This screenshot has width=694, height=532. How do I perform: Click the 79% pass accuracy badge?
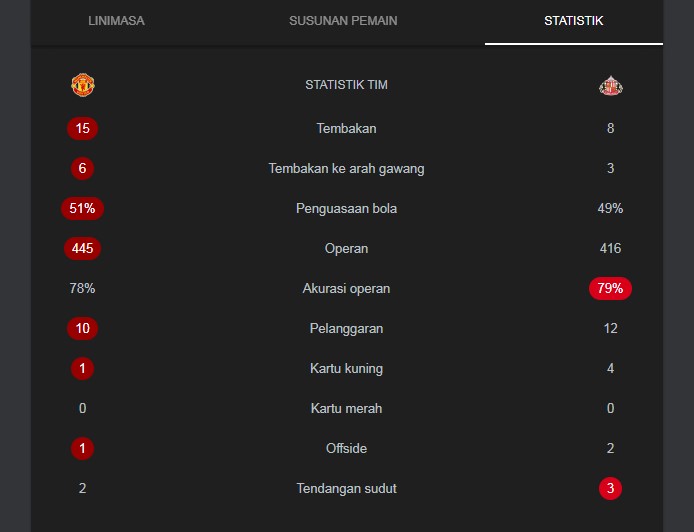610,288
